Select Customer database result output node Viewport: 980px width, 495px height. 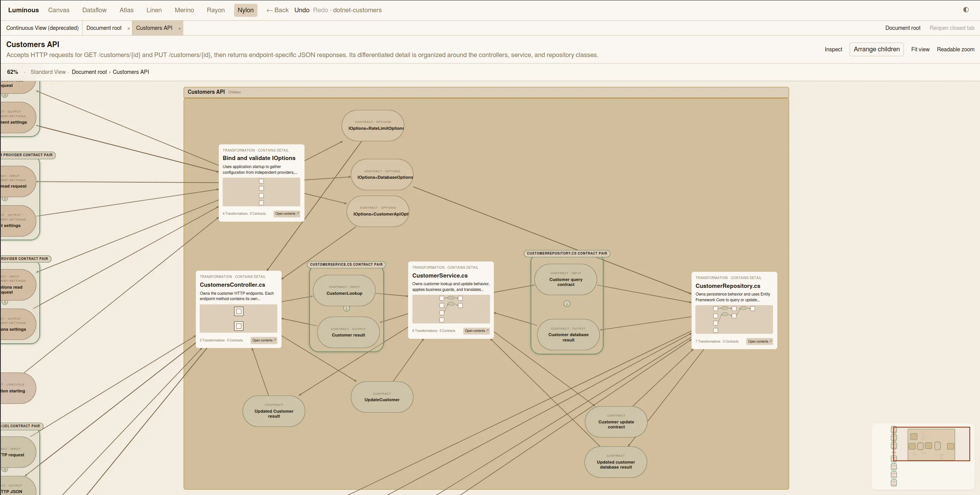point(568,335)
